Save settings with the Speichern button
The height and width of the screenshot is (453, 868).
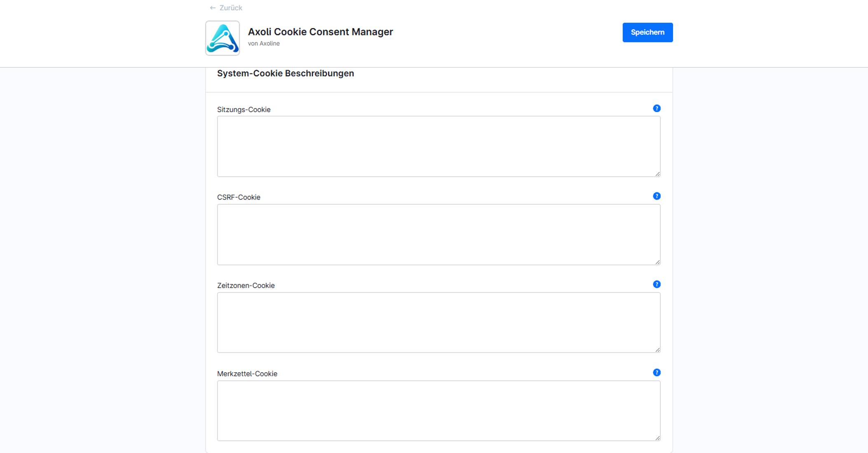[648, 32]
